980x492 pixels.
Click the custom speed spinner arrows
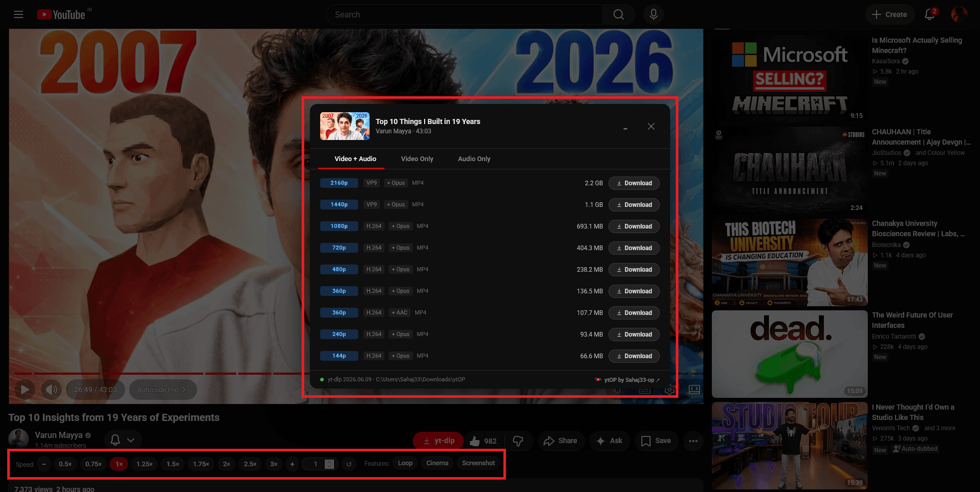point(329,464)
